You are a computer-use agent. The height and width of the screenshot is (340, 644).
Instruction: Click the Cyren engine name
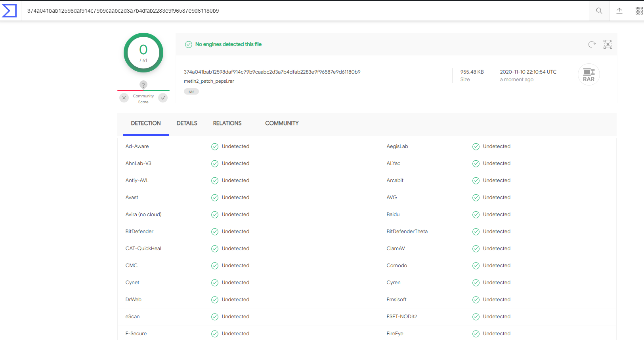click(394, 283)
